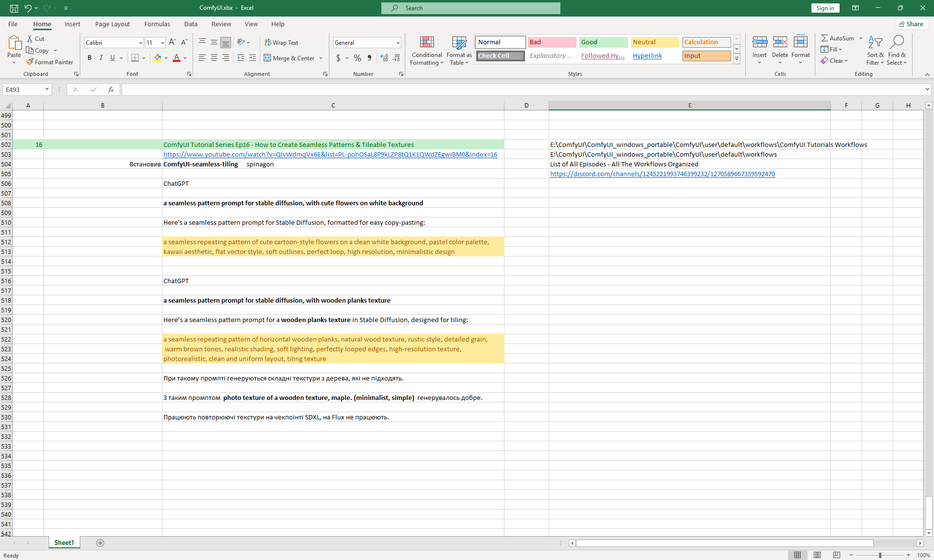Apply the Good cell style swatch
934x560 pixels.
603,42
